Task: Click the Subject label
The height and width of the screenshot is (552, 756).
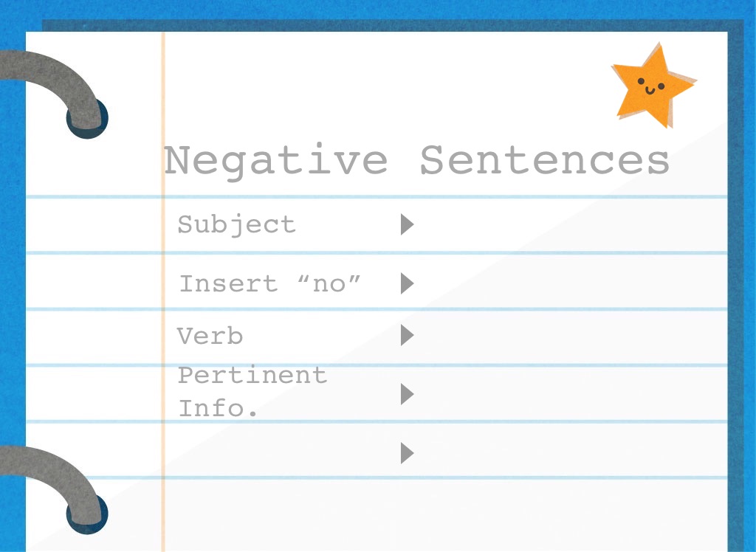Action: tap(236, 224)
